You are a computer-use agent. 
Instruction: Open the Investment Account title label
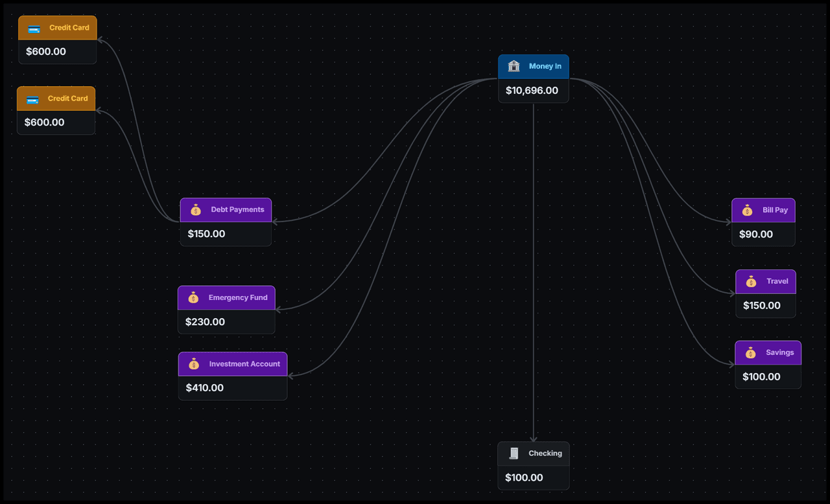coord(244,364)
